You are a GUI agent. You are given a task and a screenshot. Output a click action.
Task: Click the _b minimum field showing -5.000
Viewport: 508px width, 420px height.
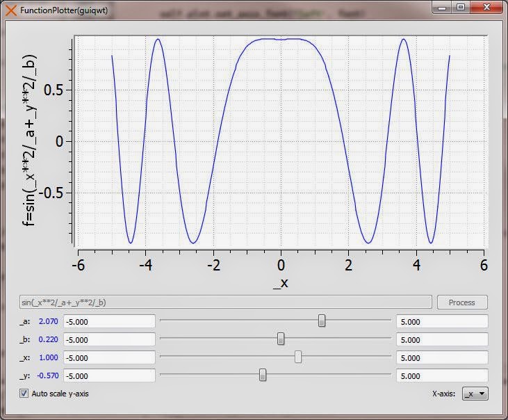pyautogui.click(x=109, y=339)
